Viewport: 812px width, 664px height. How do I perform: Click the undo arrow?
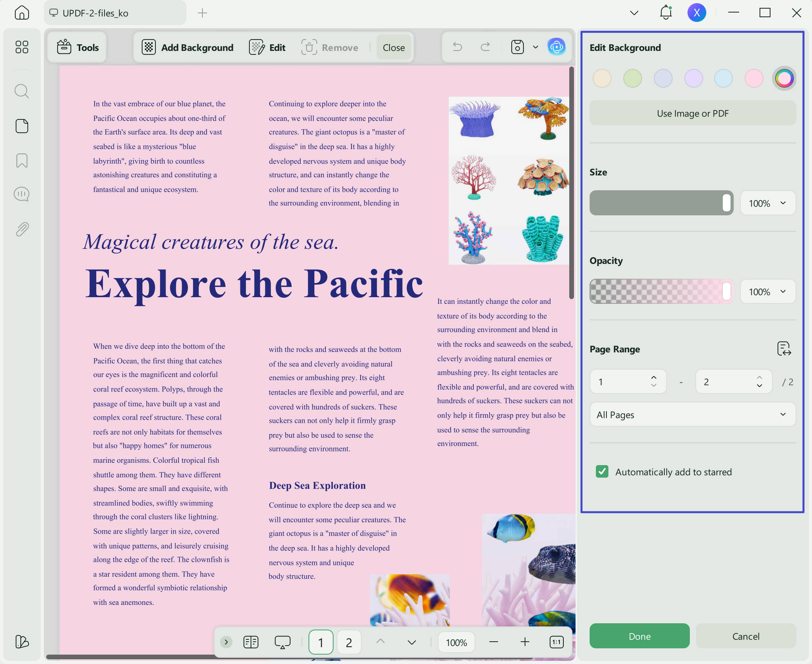click(458, 47)
